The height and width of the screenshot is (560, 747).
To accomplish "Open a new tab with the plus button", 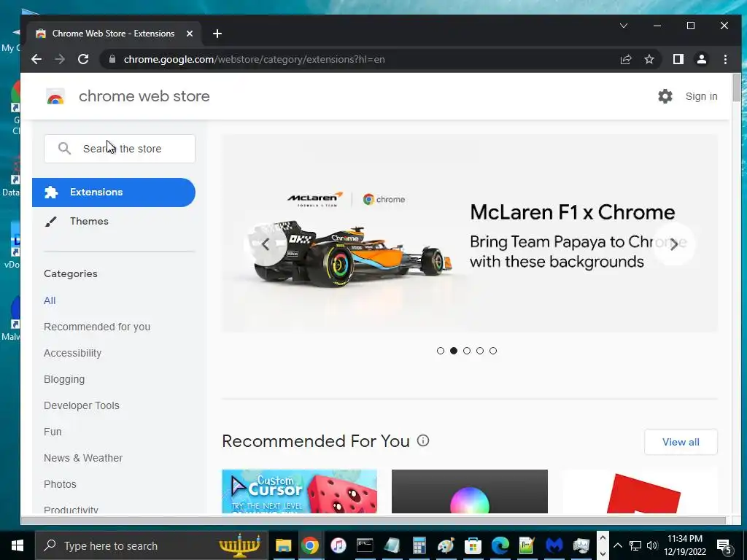I will (217, 34).
